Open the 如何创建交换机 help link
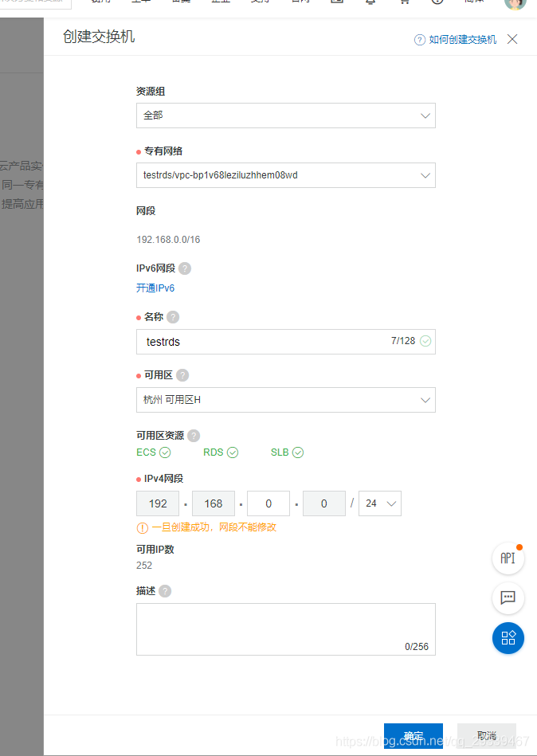537x756 pixels. click(x=462, y=40)
